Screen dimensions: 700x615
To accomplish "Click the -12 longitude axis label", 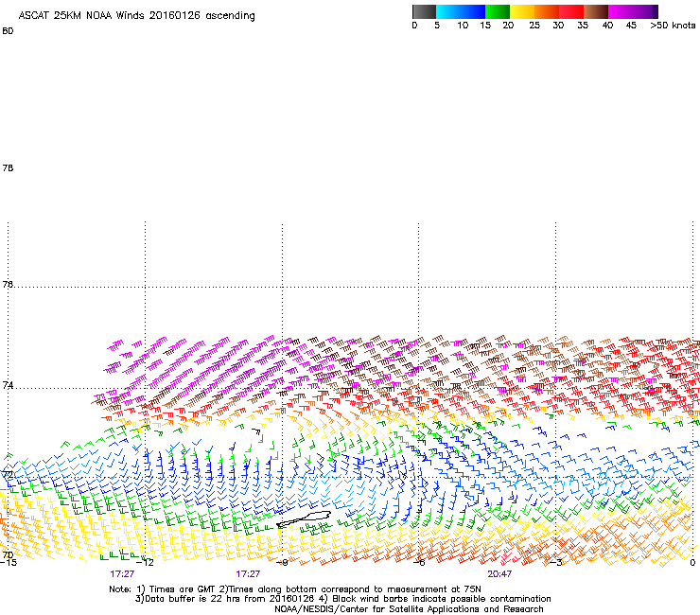I will [146, 562].
